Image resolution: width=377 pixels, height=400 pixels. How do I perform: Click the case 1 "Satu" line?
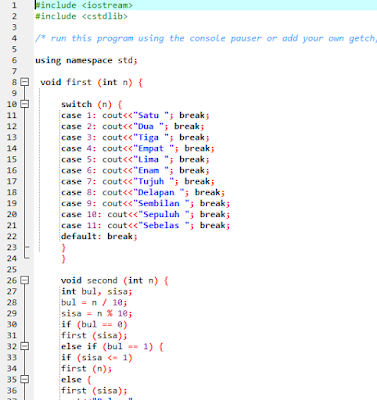(135, 115)
